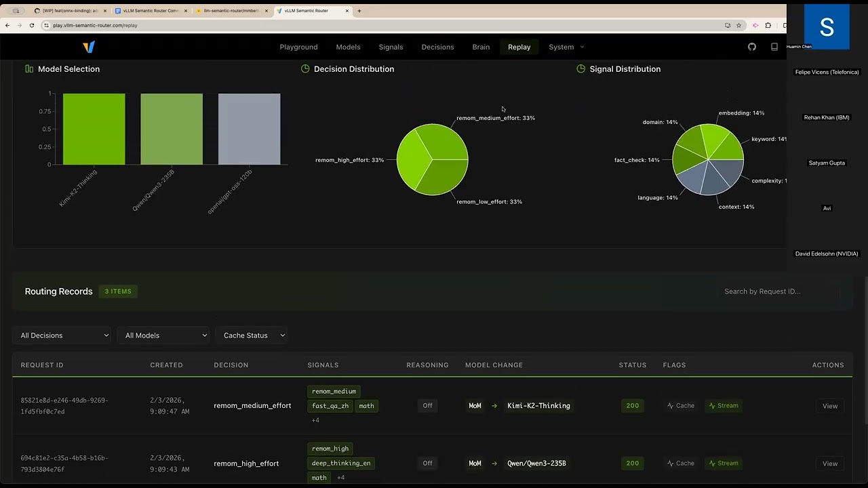Click the remom_high_effort pie slice
Screen dimensions: 868x488
[411, 161]
